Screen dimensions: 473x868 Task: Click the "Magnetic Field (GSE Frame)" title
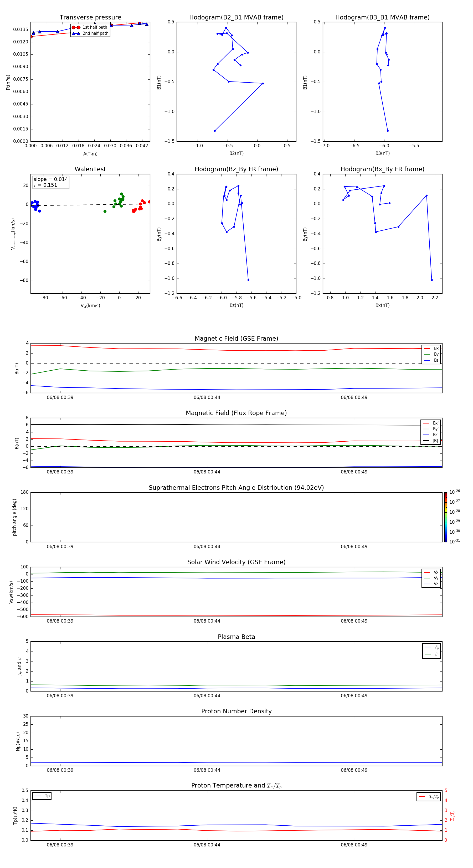[236, 339]
